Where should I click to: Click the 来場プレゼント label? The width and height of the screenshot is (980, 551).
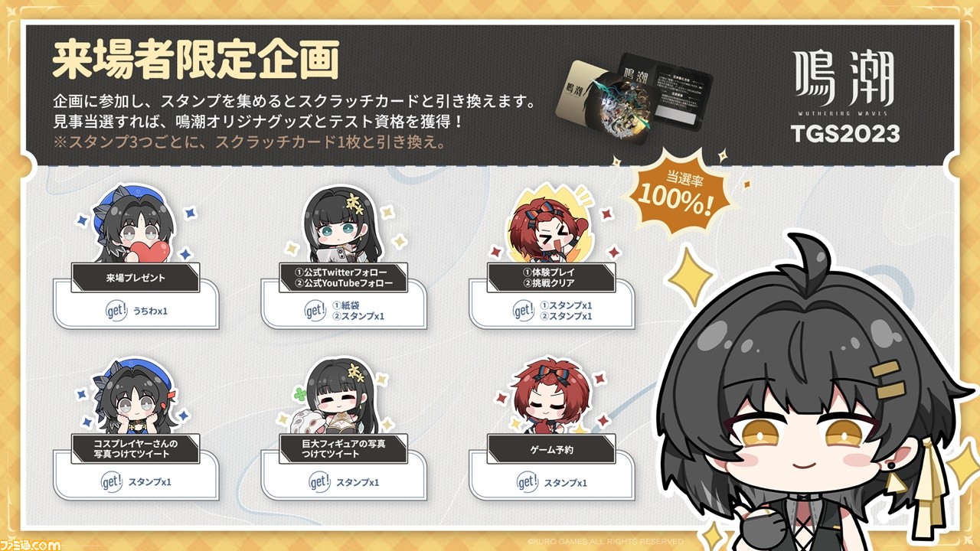(136, 278)
